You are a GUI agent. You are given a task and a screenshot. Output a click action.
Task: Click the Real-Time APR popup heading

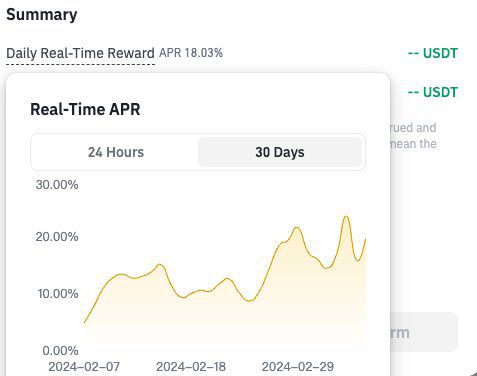point(85,109)
